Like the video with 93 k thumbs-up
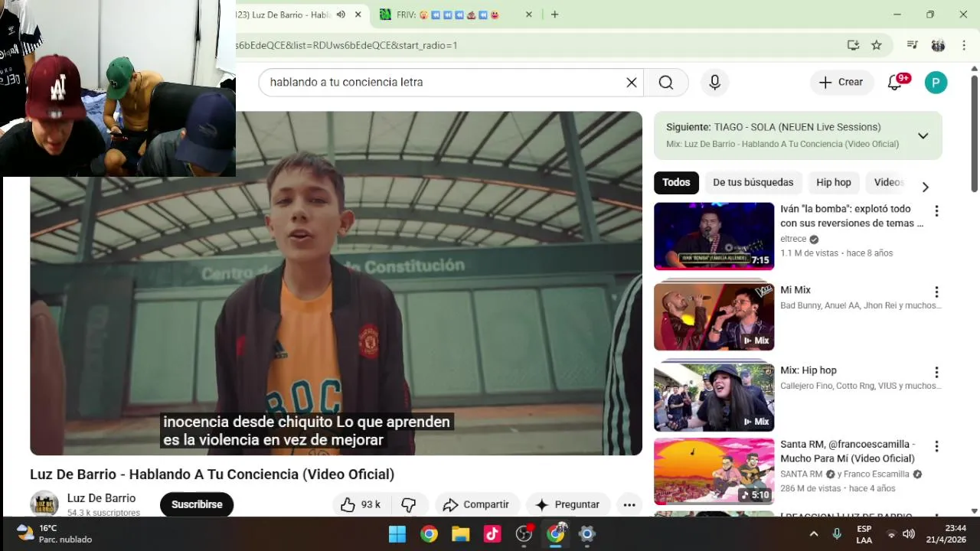The width and height of the screenshot is (980, 551). click(361, 504)
